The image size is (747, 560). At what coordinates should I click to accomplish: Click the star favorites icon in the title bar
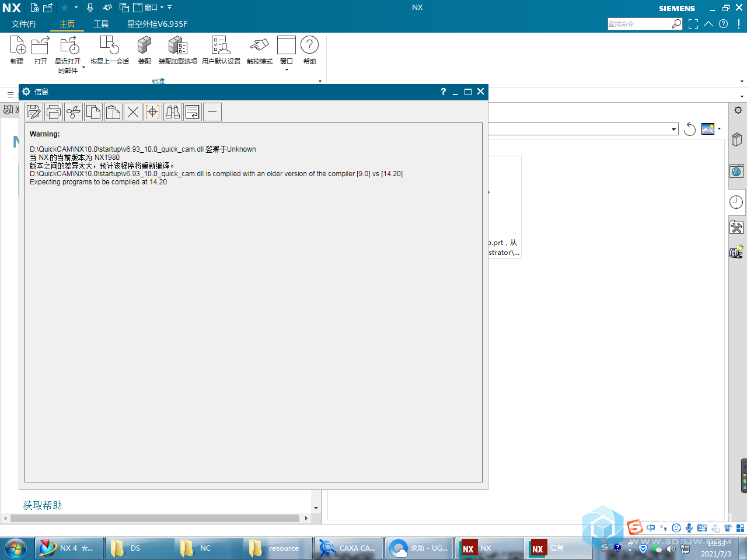[65, 8]
